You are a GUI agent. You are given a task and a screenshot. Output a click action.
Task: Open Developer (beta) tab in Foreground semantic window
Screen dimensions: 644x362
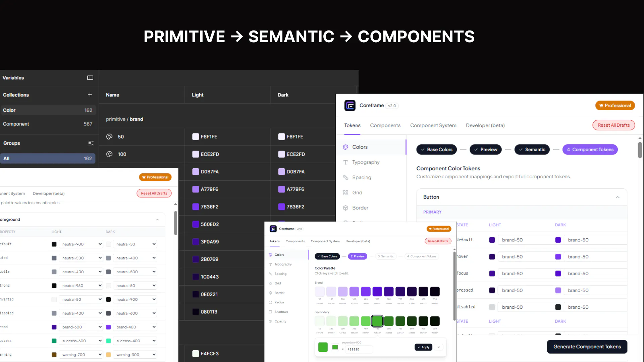(49, 193)
